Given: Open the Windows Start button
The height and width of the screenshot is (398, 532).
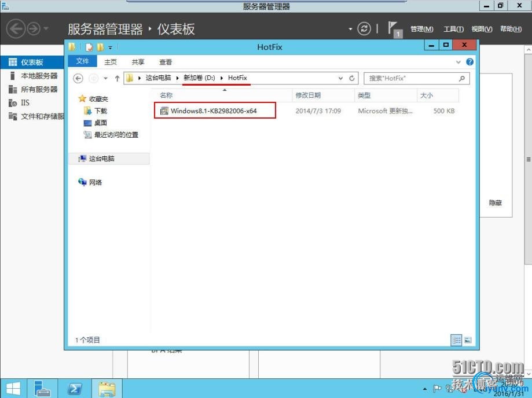Looking at the screenshot, I should click(13, 389).
